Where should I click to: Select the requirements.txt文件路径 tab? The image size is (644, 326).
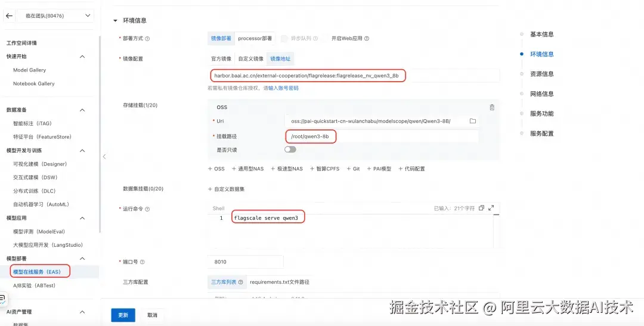279,282
